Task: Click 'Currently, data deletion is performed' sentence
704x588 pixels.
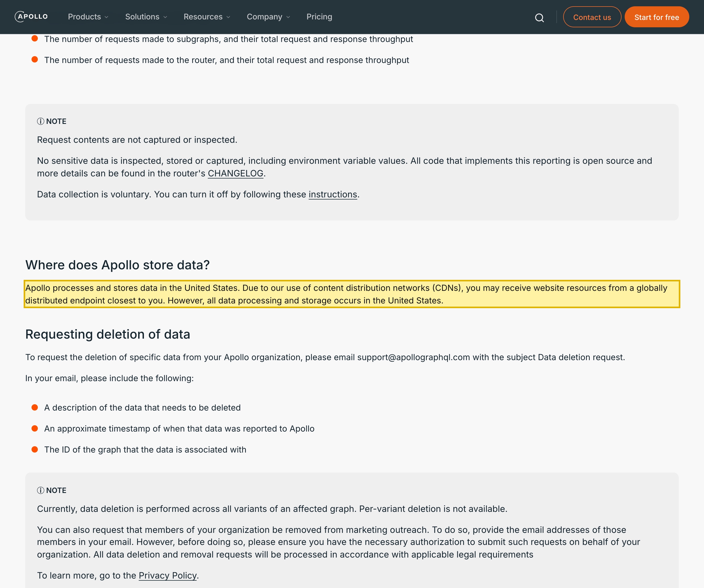Action: (x=272, y=509)
